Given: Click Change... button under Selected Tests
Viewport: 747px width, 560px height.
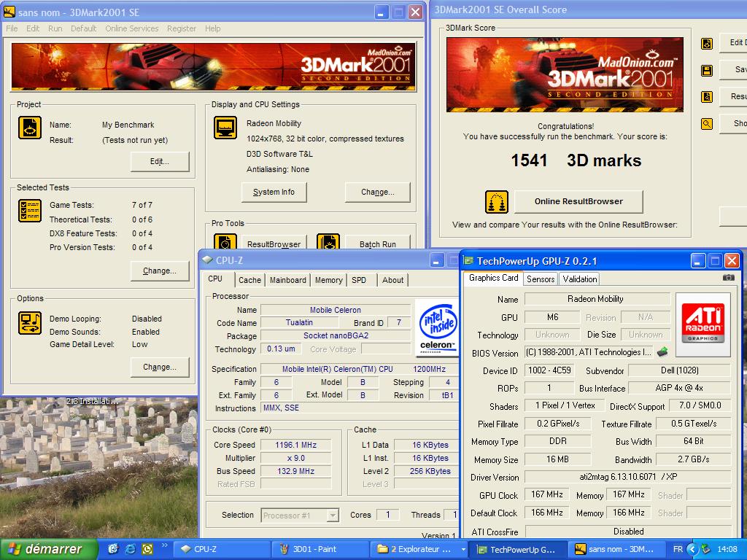Looking at the screenshot, I should (160, 271).
